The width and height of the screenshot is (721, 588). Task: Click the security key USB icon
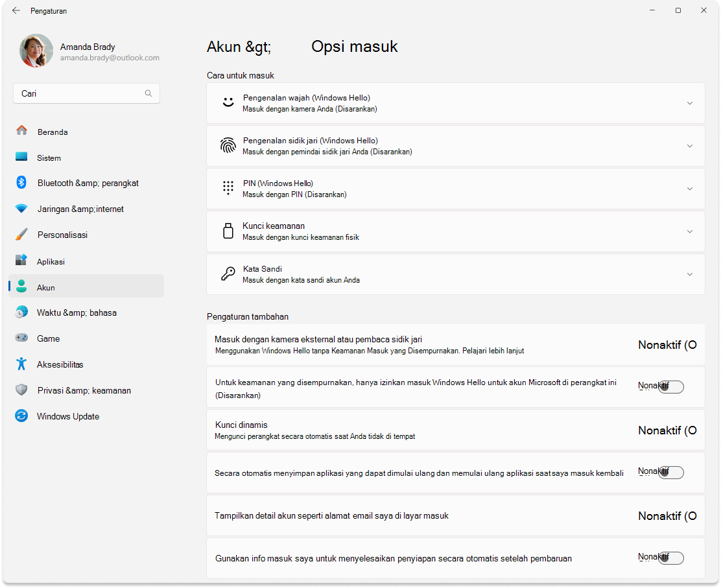[228, 231]
